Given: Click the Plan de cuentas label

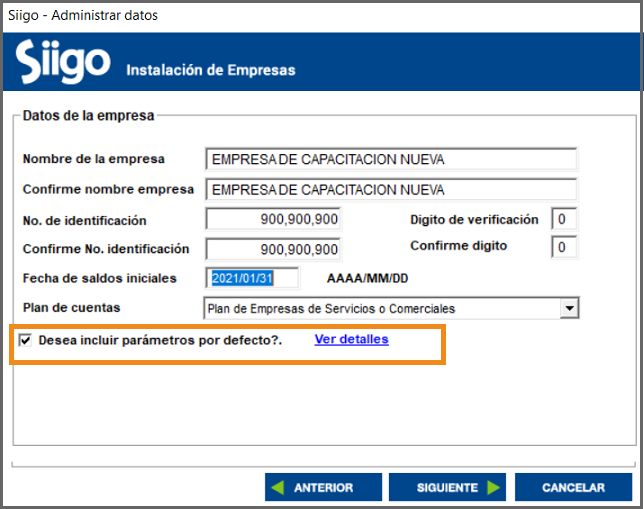Looking at the screenshot, I should click(x=71, y=307).
